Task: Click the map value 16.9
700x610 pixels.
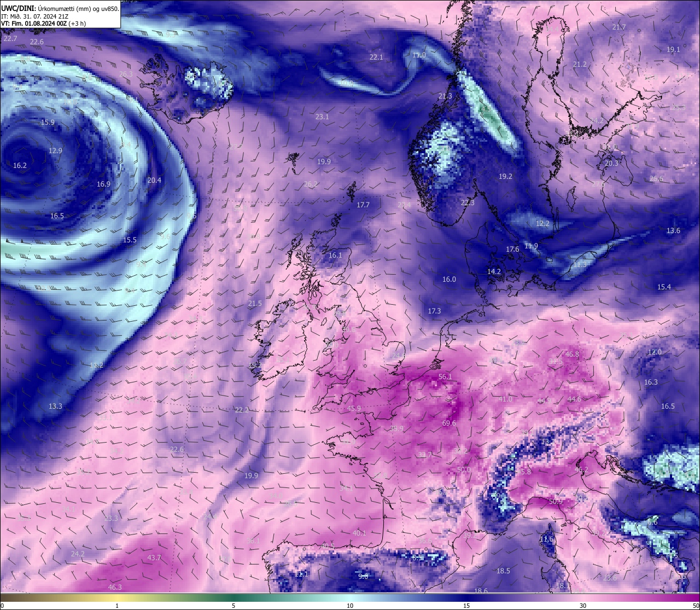Action: (x=103, y=184)
